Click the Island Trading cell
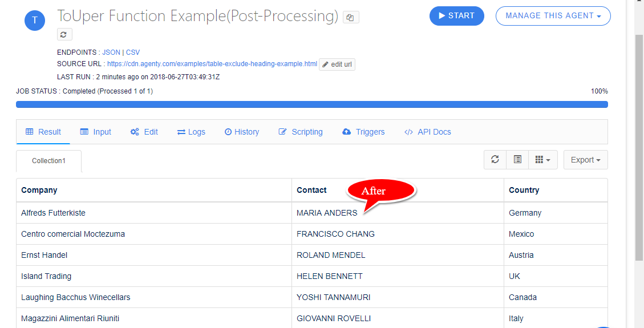This screenshot has height=328, width=644. click(x=154, y=276)
